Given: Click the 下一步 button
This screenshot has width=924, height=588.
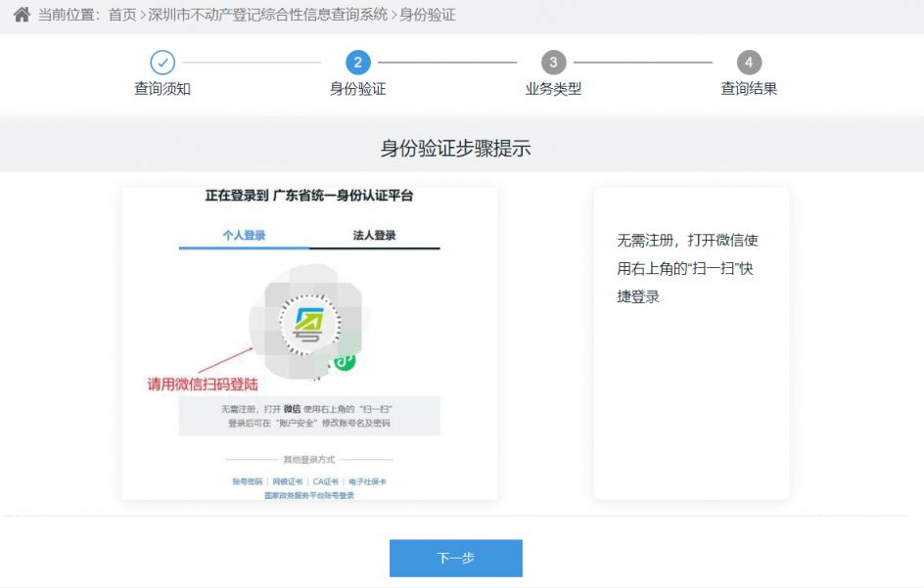Looking at the screenshot, I should tap(455, 558).
